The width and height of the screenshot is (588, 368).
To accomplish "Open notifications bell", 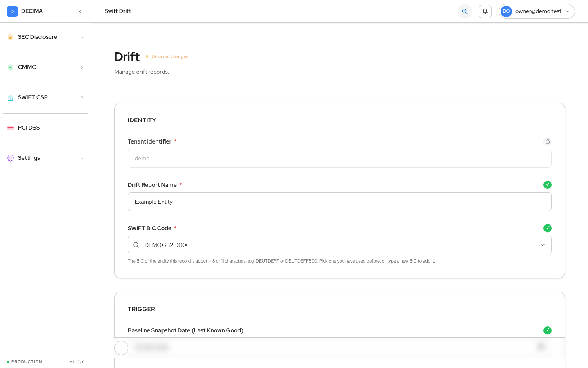I will 485,11.
